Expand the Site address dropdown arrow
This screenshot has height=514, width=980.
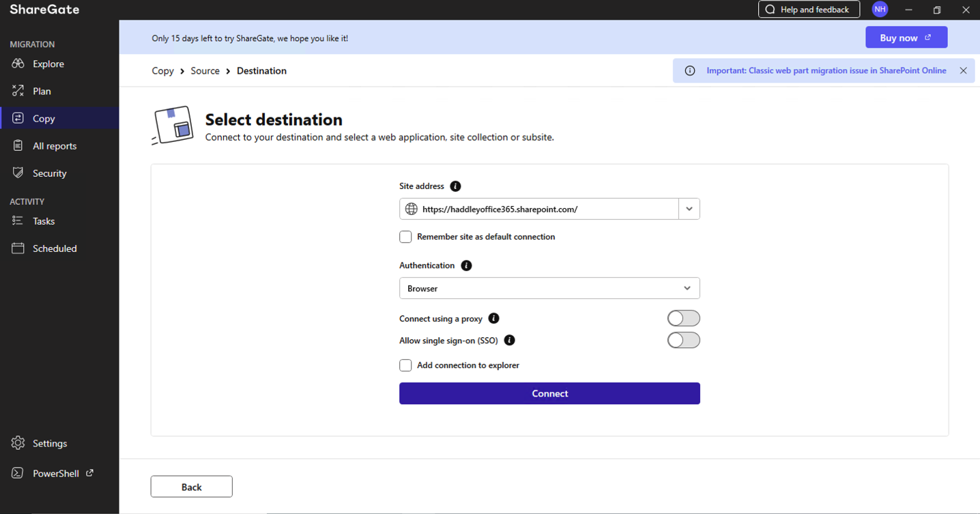(x=689, y=209)
